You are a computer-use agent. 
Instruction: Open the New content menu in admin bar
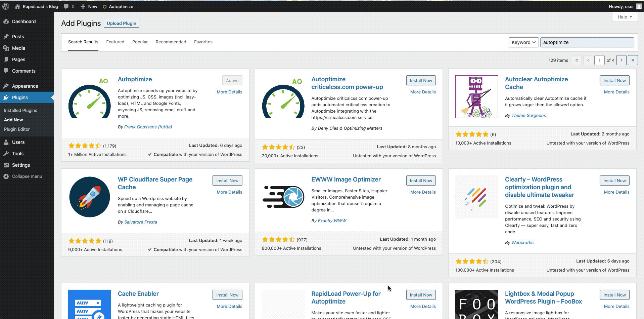89,6
